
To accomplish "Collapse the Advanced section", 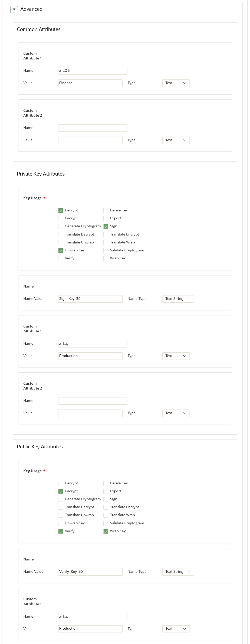I will coord(14,9).
